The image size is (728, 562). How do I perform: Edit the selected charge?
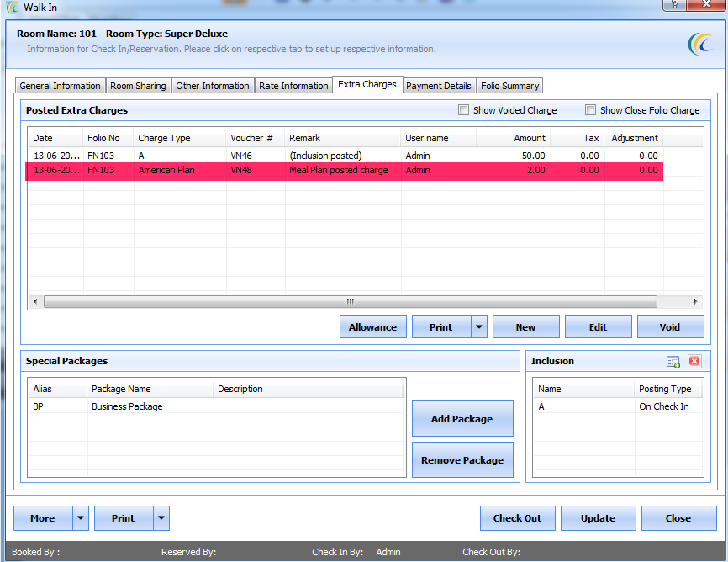tap(598, 326)
